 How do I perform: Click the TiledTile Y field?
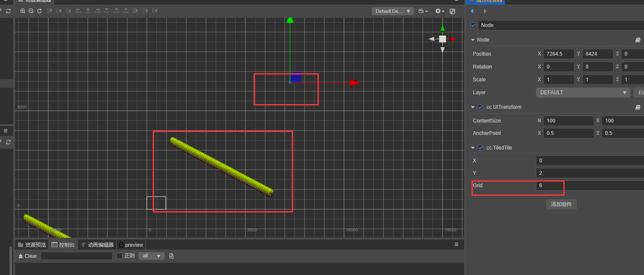tap(590, 173)
